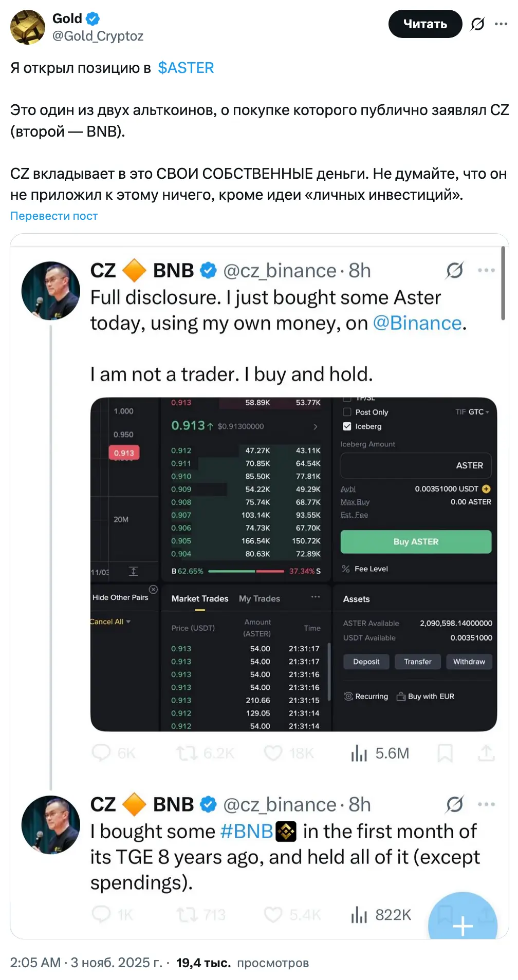518x980 pixels.
Task: Click the Перевести пост link
Action: pos(54,216)
